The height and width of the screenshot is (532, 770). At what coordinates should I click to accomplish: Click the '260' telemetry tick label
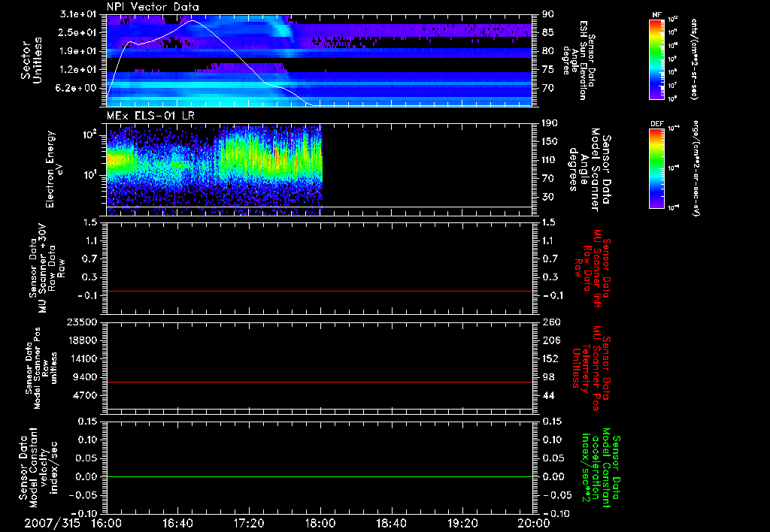[550, 322]
